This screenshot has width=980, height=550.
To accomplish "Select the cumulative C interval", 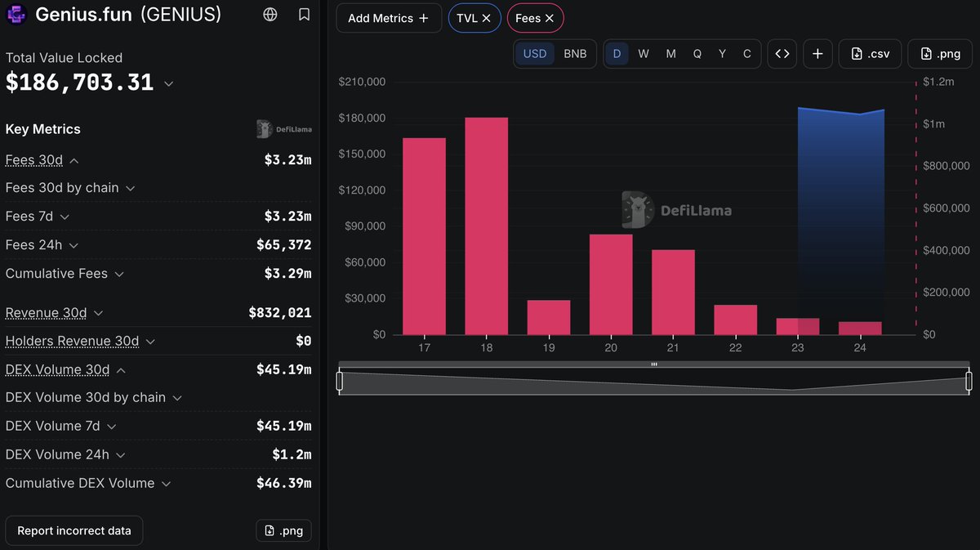I will point(746,54).
